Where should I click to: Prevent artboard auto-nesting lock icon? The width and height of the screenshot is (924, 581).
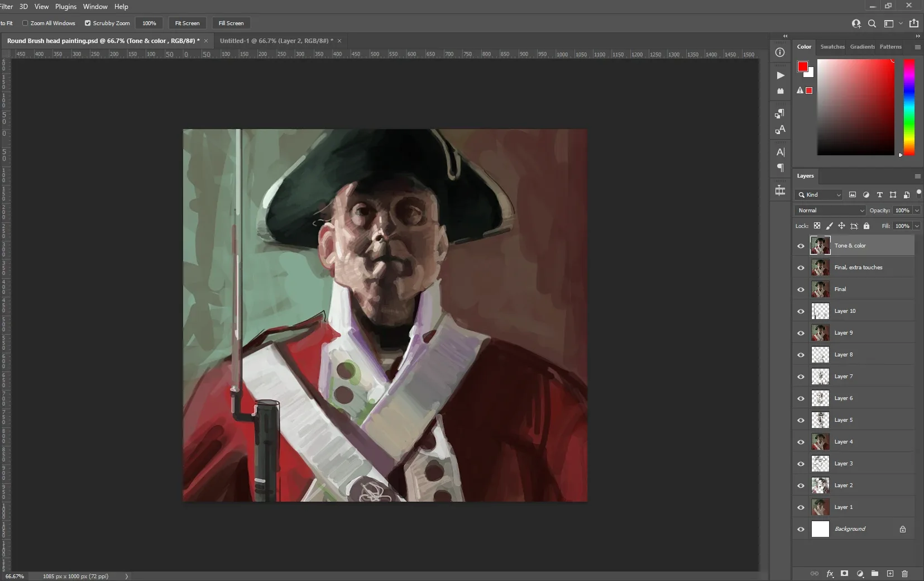pyautogui.click(x=854, y=226)
